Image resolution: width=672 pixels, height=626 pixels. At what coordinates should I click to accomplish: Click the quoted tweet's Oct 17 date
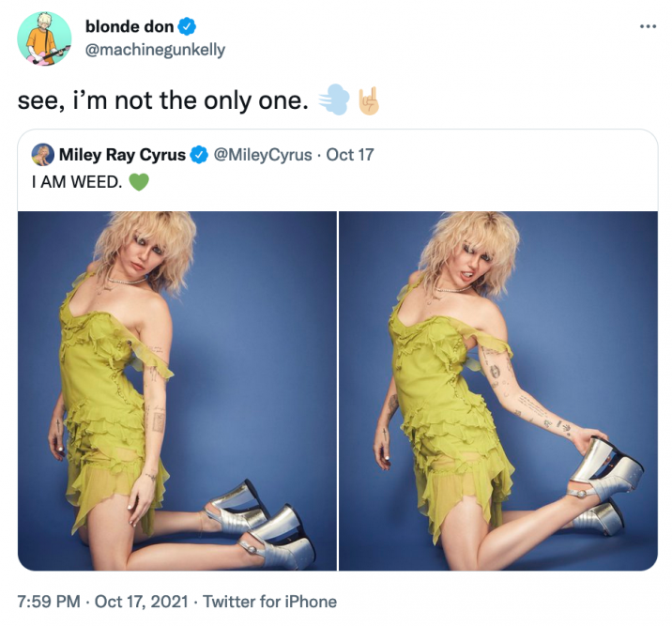pos(349,155)
